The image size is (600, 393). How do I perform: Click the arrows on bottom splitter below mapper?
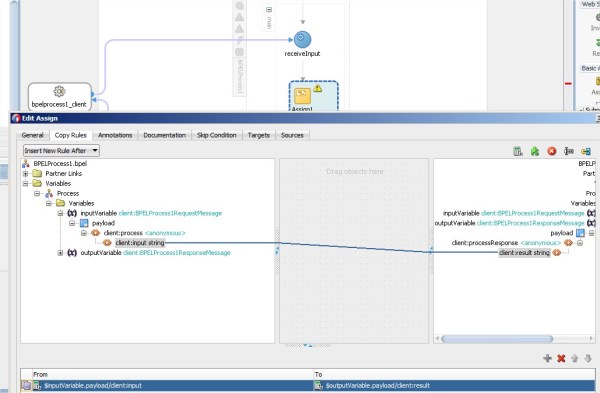point(308,346)
